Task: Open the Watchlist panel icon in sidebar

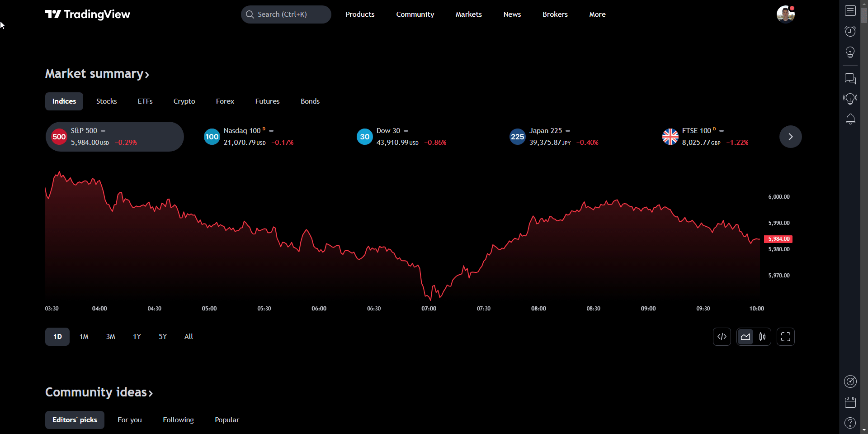Action: 850,10
